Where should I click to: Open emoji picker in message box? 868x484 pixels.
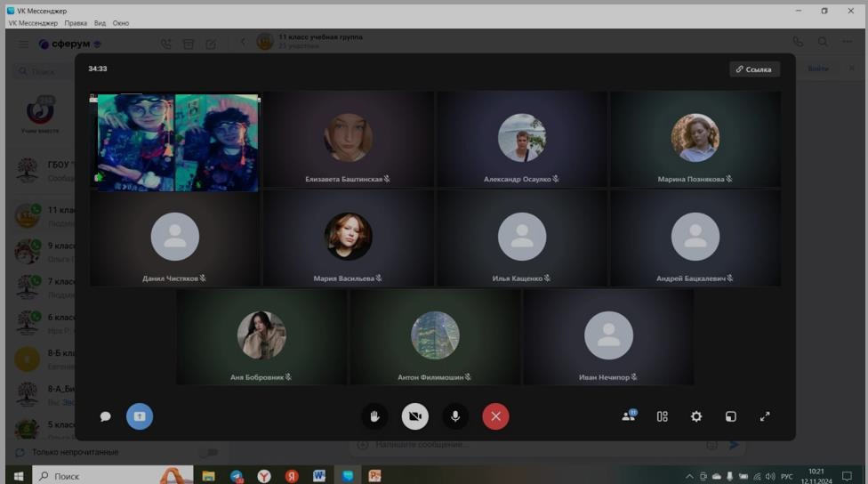711,445
